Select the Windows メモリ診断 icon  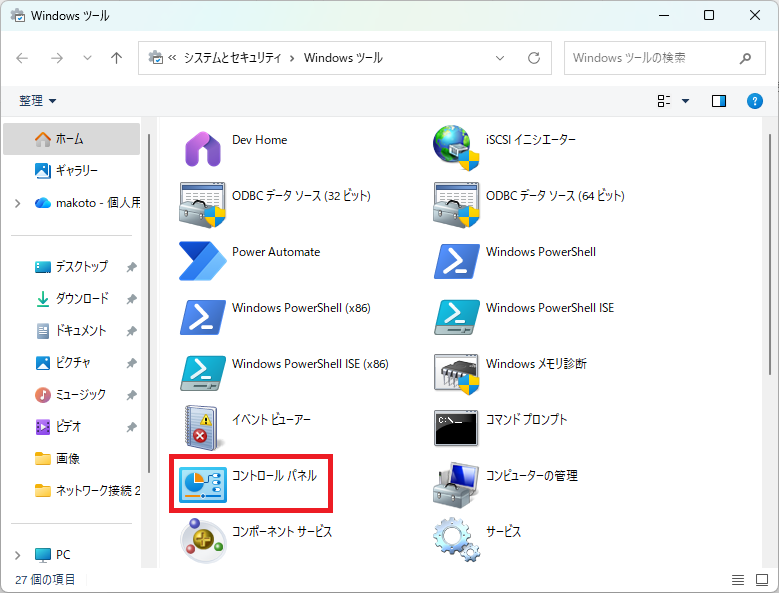tap(456, 372)
